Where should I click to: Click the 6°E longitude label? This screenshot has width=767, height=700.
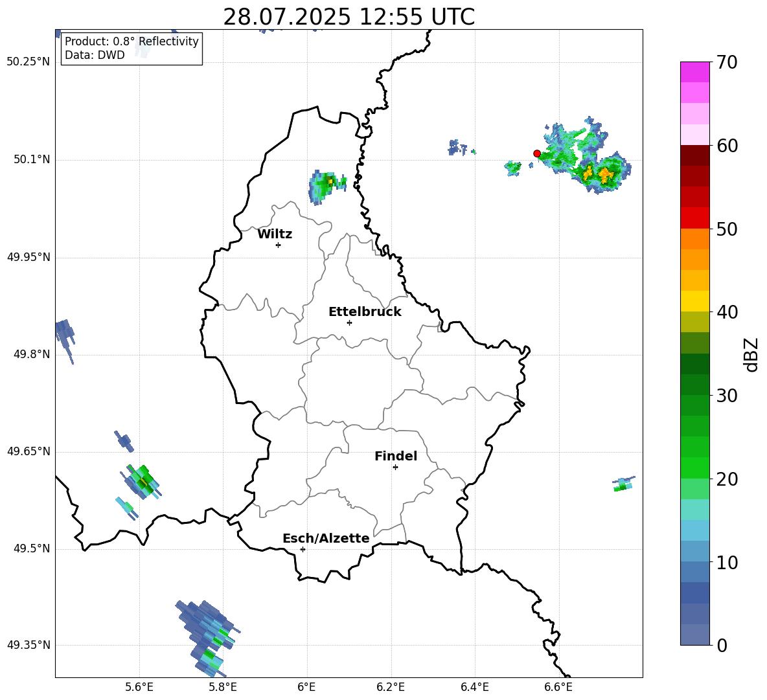pos(306,688)
